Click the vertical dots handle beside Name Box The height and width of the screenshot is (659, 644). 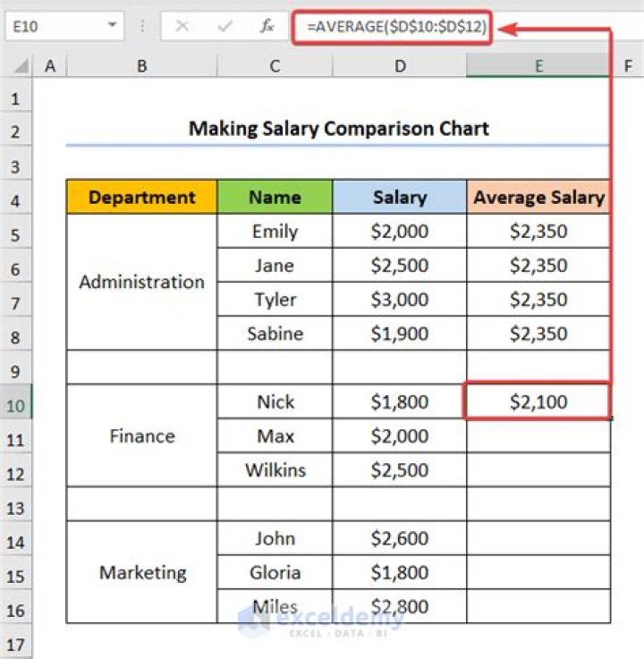coord(142,27)
